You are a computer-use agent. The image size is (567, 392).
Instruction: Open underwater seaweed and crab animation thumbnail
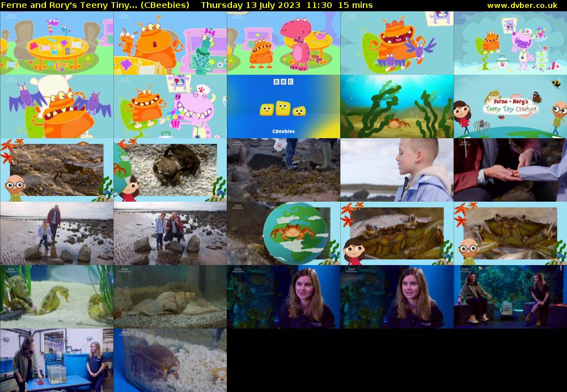397,106
